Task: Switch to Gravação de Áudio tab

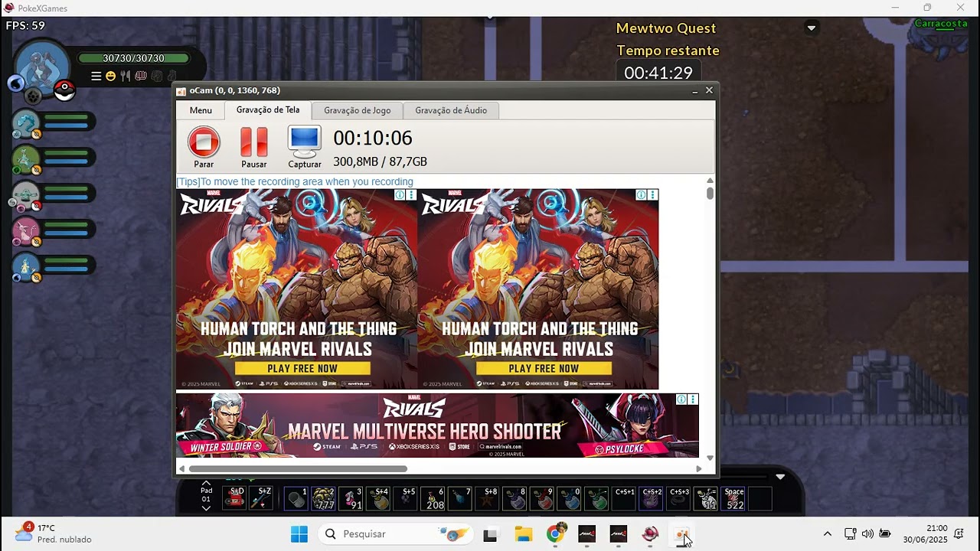Action: pyautogui.click(x=451, y=110)
